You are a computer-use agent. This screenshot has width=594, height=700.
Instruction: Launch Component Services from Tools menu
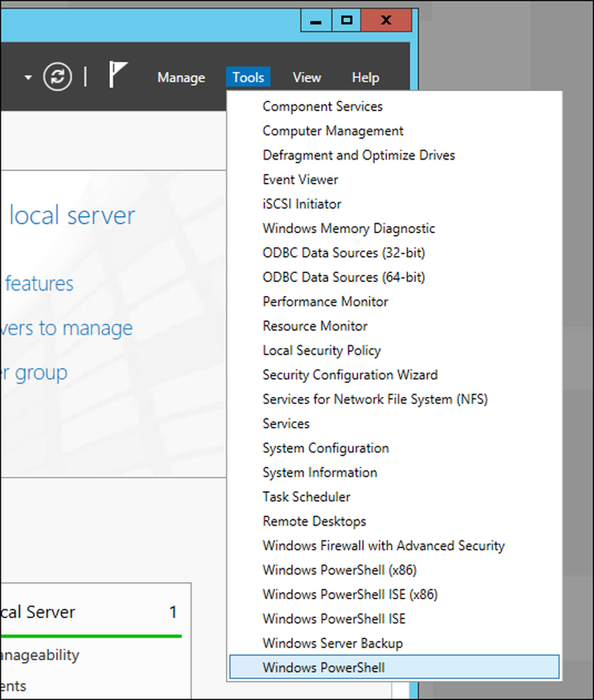pyautogui.click(x=395, y=106)
